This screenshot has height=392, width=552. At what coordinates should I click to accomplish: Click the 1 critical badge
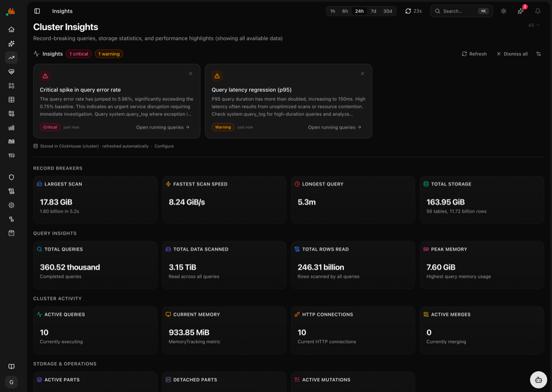point(79,54)
